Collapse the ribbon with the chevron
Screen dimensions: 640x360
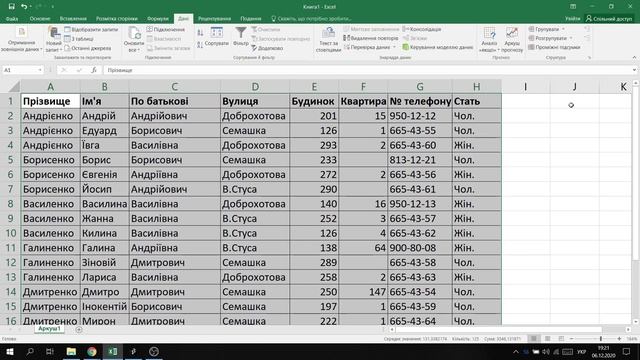click(634, 58)
